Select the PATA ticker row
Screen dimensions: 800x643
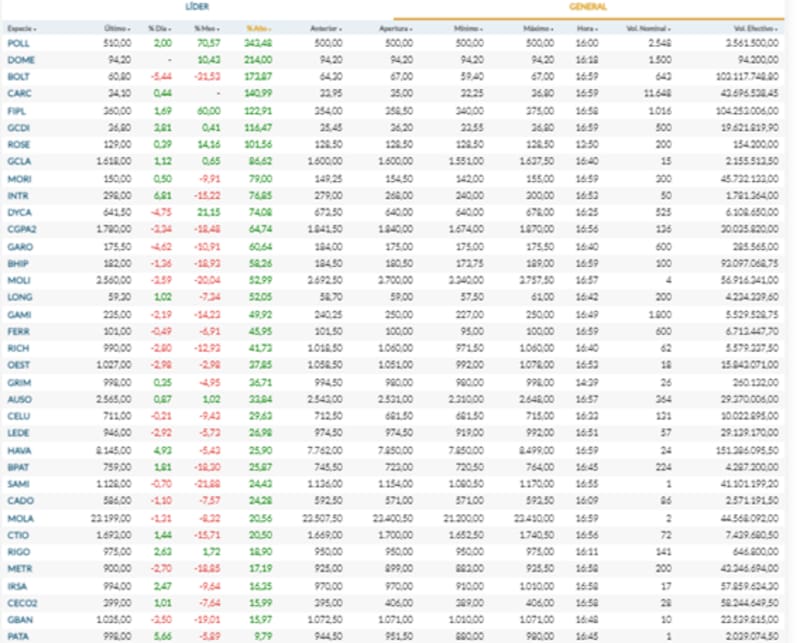click(x=17, y=635)
